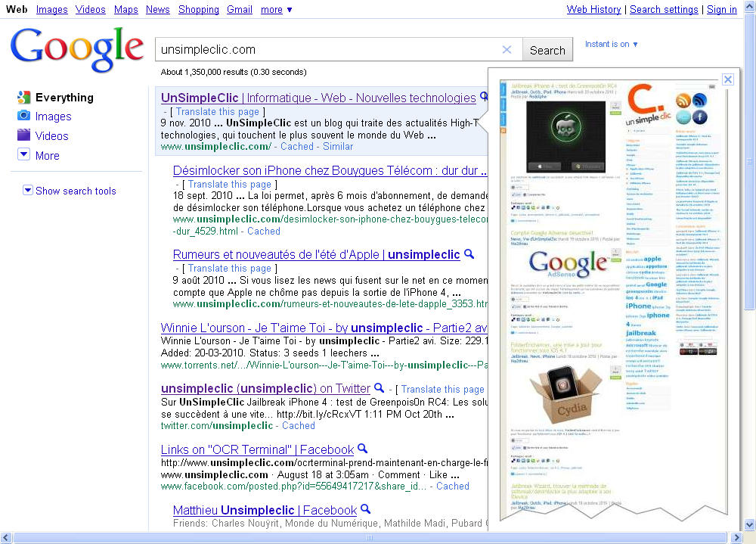Click the Web History link
This screenshot has height=544, width=756.
[594, 10]
